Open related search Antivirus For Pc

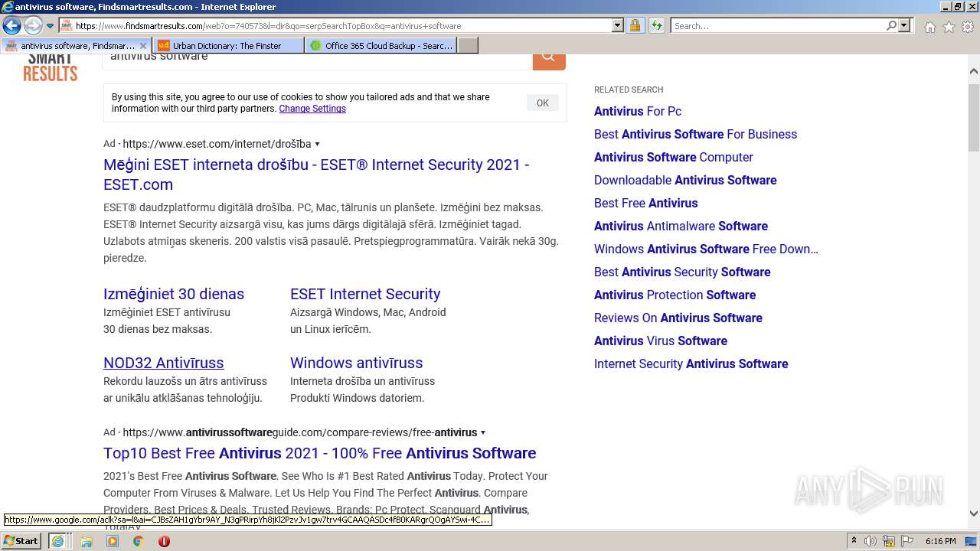coord(638,111)
